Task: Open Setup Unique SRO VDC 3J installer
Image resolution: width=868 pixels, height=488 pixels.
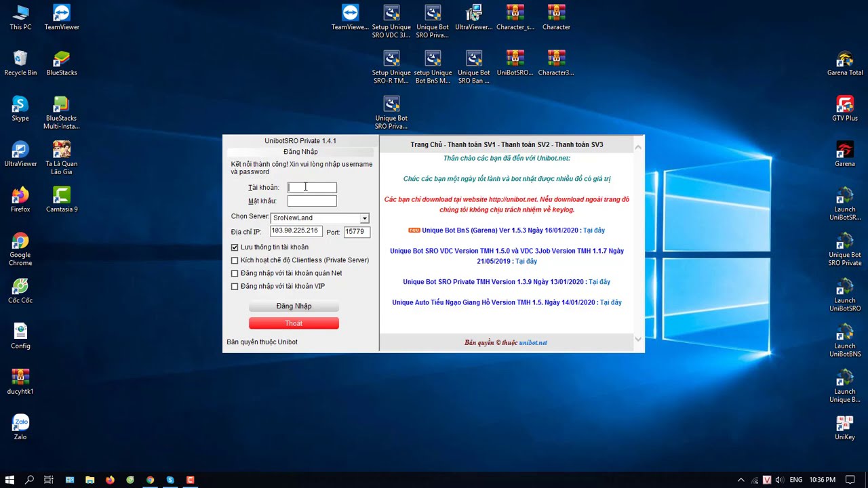Action: coord(391,22)
